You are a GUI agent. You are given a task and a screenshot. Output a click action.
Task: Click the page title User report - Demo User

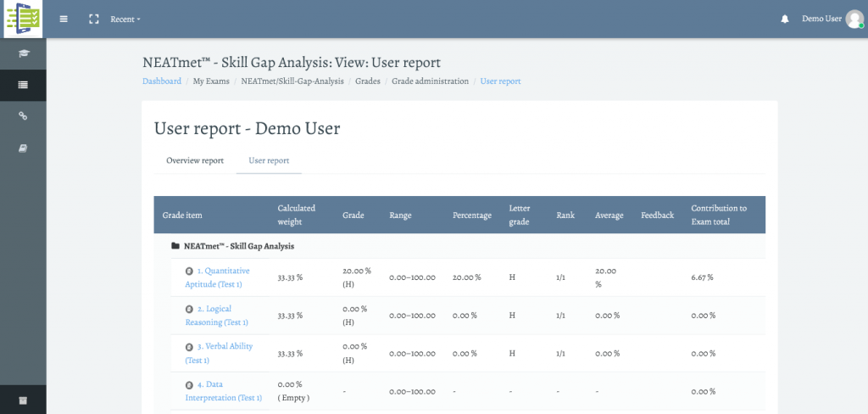(247, 129)
